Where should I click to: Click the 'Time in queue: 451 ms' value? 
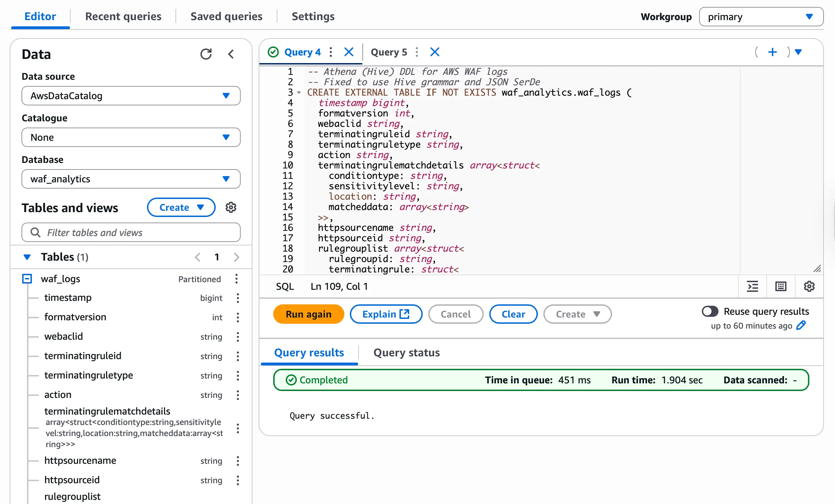(x=537, y=380)
